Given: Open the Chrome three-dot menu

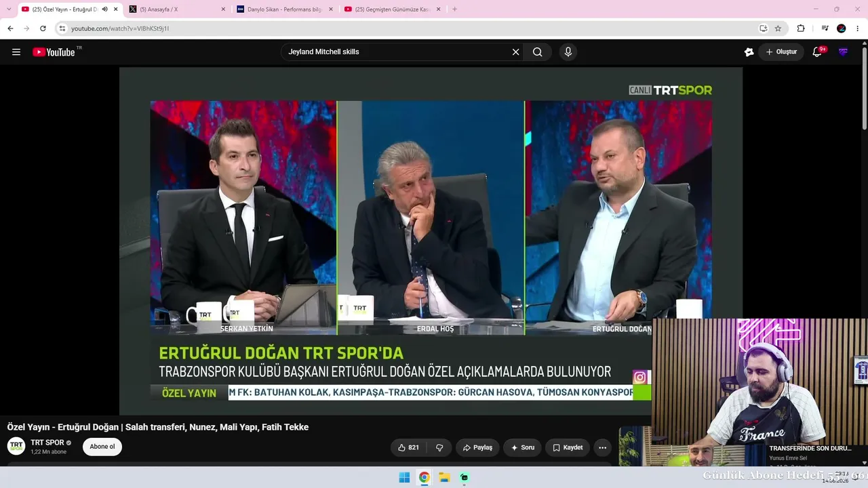Looking at the screenshot, I should 858,28.
